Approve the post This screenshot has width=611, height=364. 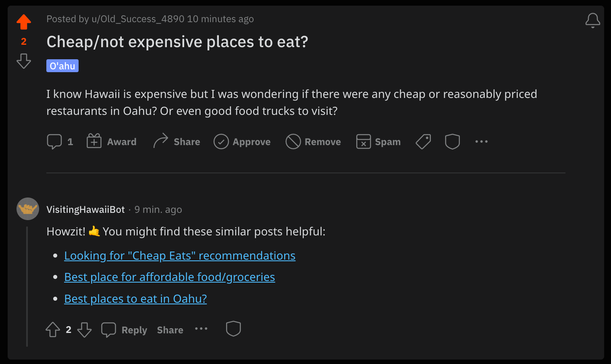click(x=242, y=141)
